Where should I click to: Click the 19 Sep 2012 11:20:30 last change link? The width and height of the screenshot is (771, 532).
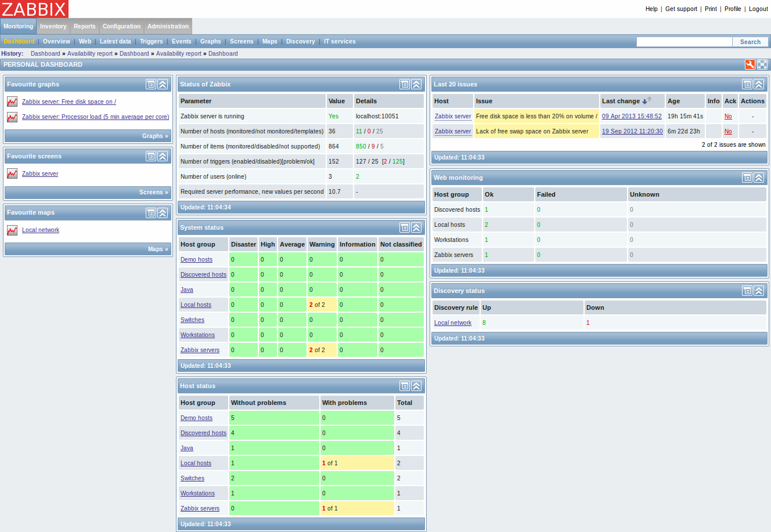[x=632, y=131]
